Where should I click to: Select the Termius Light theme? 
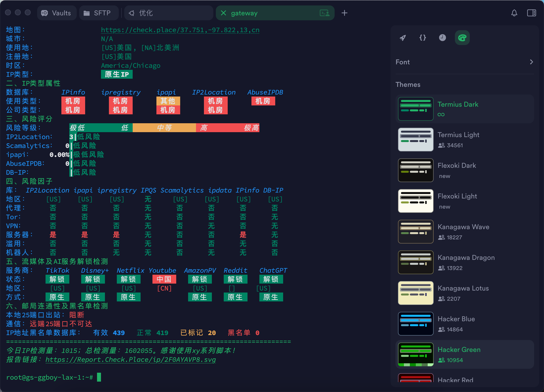pyautogui.click(x=465, y=140)
